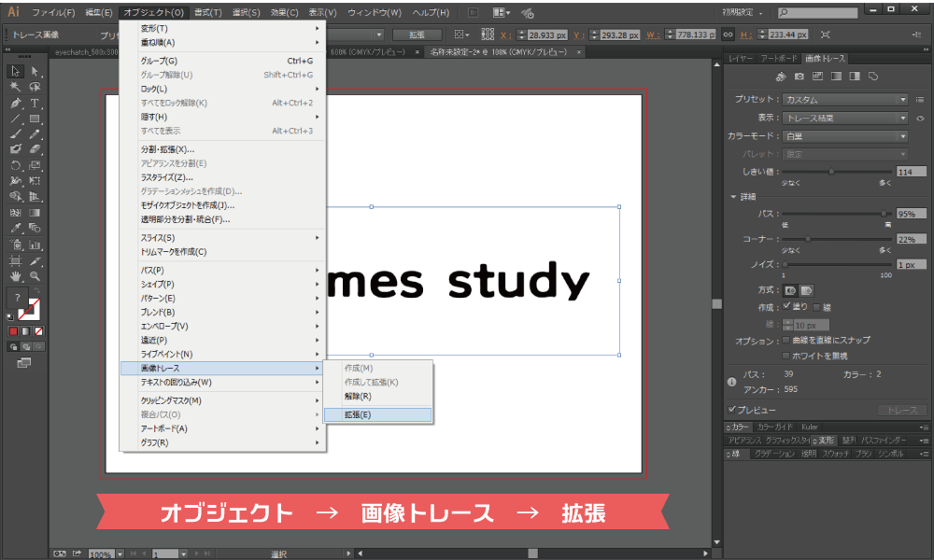Toggle constrain width and height proportions link

tap(728, 35)
